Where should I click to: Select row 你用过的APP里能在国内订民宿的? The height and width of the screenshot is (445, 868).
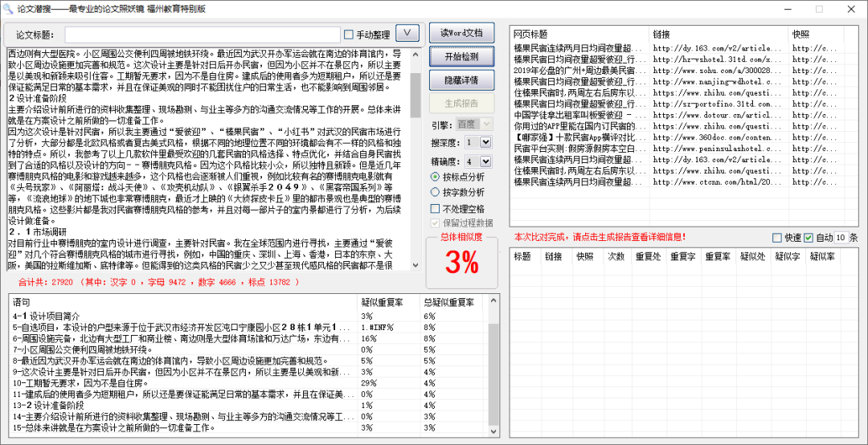[580, 126]
